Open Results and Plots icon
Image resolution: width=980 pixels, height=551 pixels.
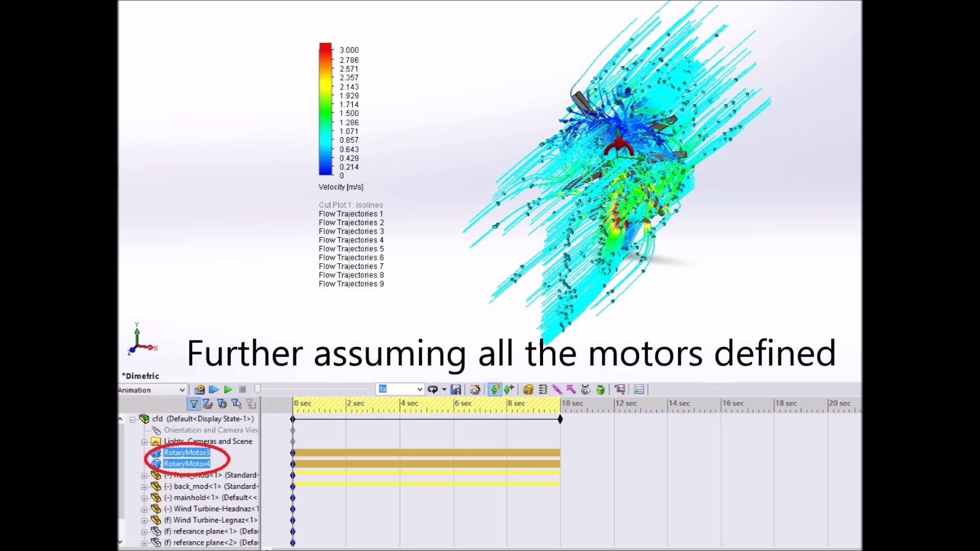point(620,390)
